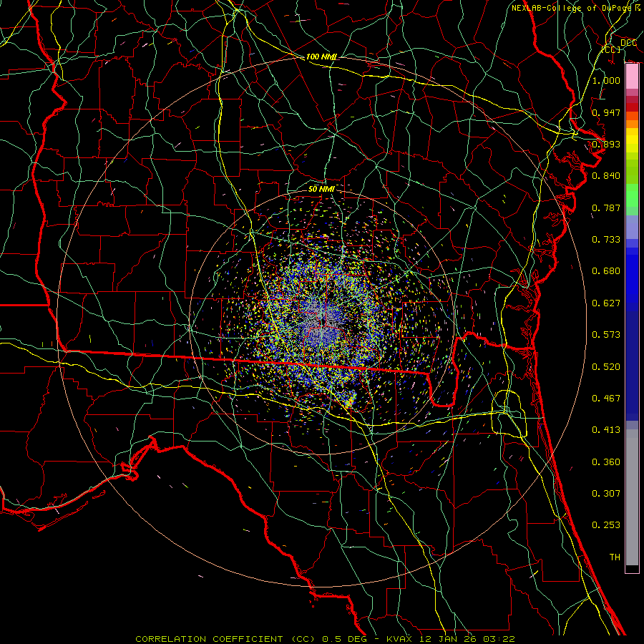
Task: Click the TH label on the legend
Action: (x=615, y=557)
